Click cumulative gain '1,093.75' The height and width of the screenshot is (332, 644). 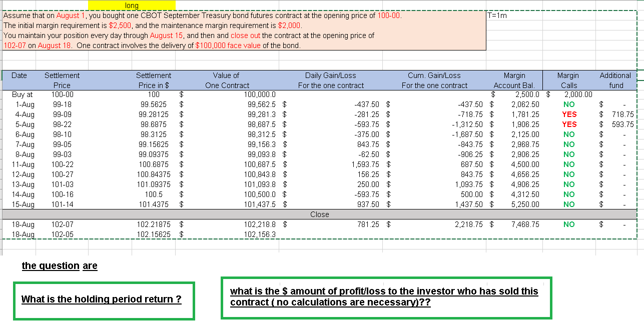click(469, 184)
